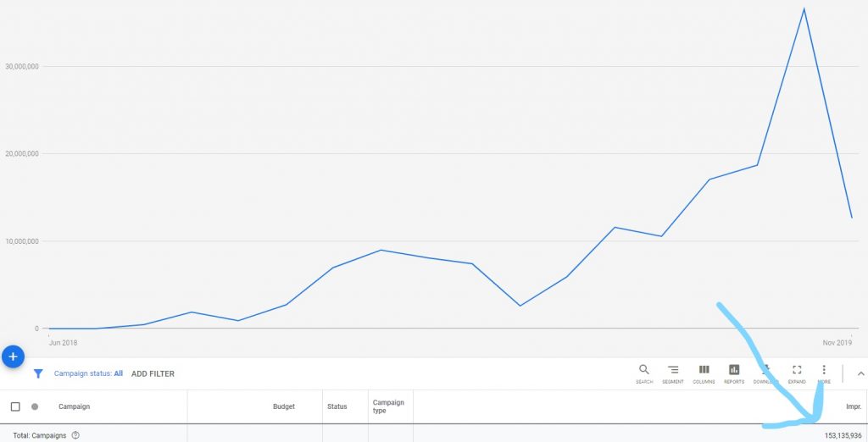Toggle the select-all campaigns checkbox

pos(15,406)
